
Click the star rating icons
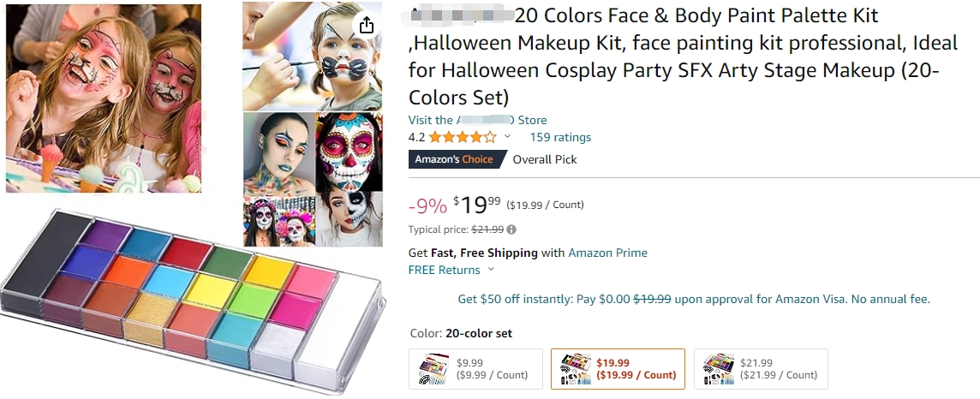pos(463,137)
